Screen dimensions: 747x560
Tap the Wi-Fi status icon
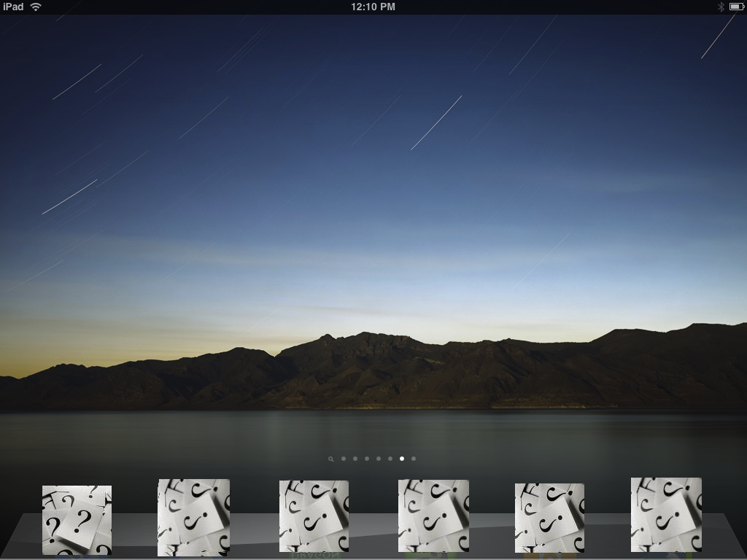point(36,7)
